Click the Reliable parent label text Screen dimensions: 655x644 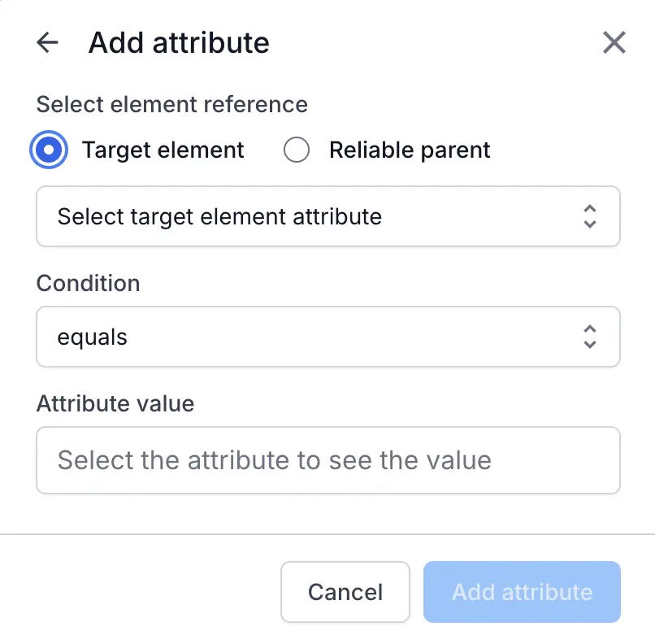click(409, 150)
